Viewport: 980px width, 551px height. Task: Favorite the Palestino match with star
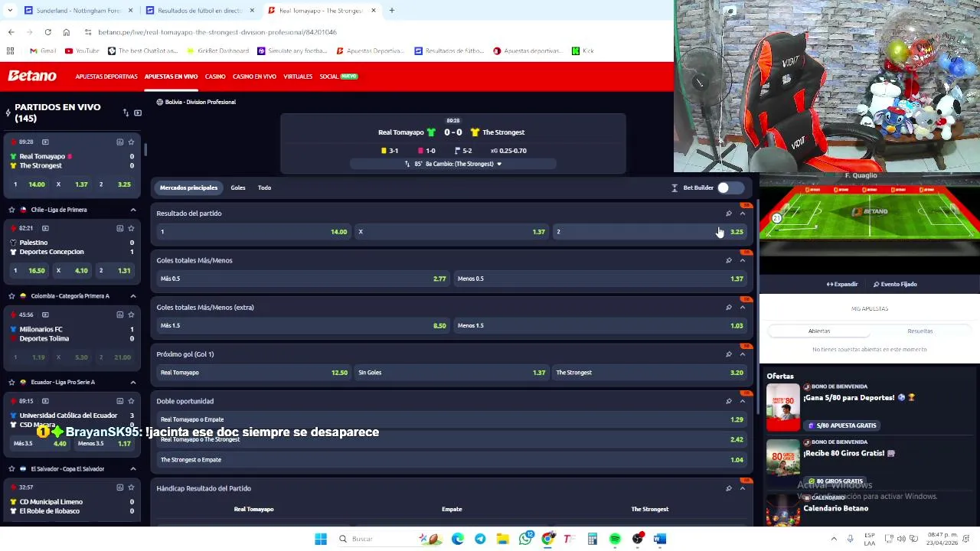131,228
